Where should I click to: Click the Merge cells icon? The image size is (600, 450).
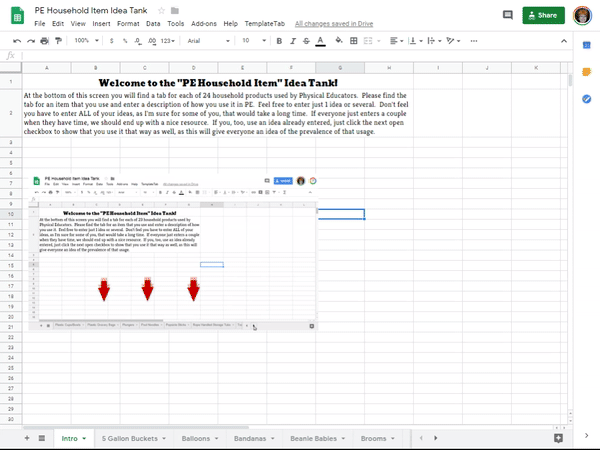click(x=368, y=41)
